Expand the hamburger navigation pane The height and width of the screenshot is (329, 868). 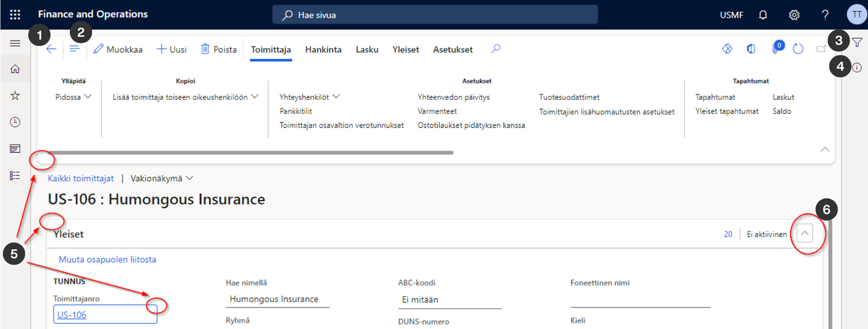(15, 43)
